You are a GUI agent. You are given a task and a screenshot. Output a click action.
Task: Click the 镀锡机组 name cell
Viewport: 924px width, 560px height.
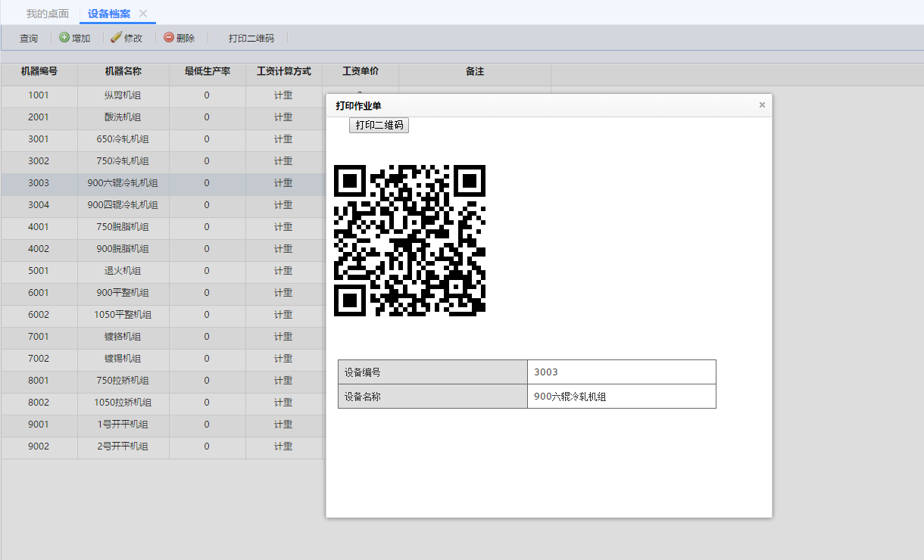click(123, 359)
